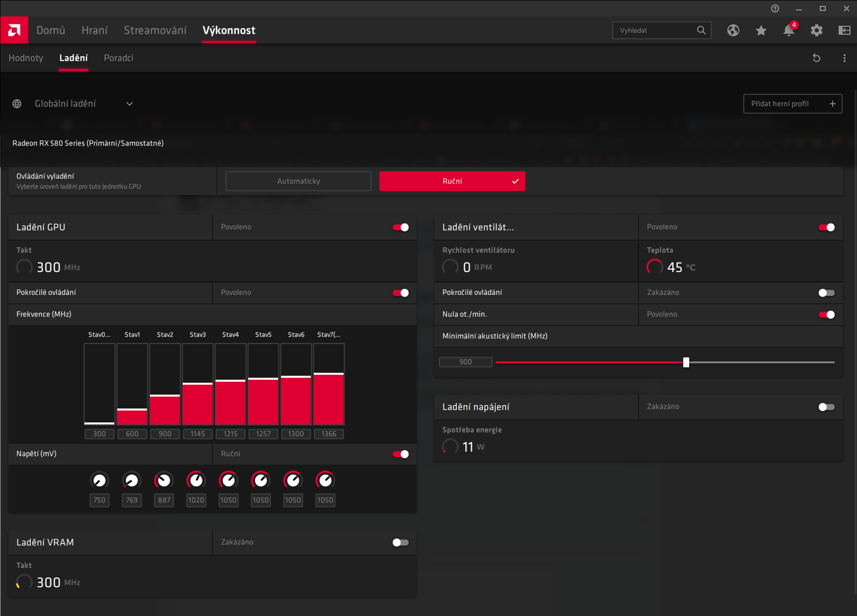Open favorites star icon
This screenshot has height=616, width=857.
[761, 30]
